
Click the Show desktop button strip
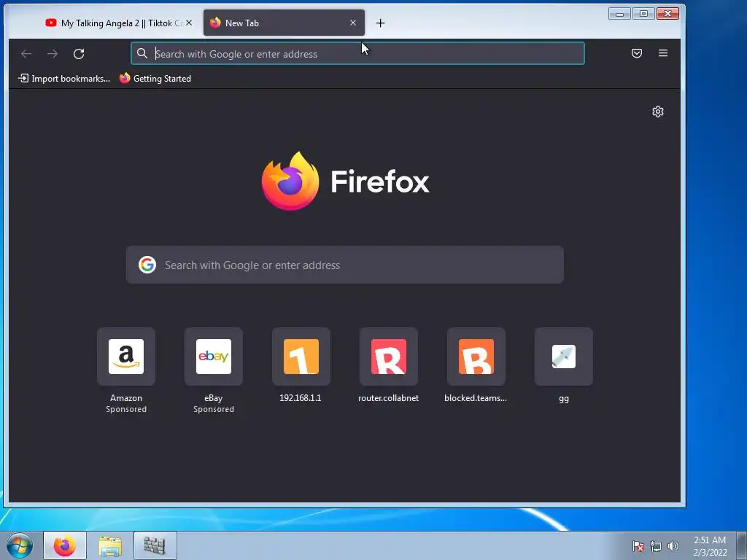tap(742, 545)
